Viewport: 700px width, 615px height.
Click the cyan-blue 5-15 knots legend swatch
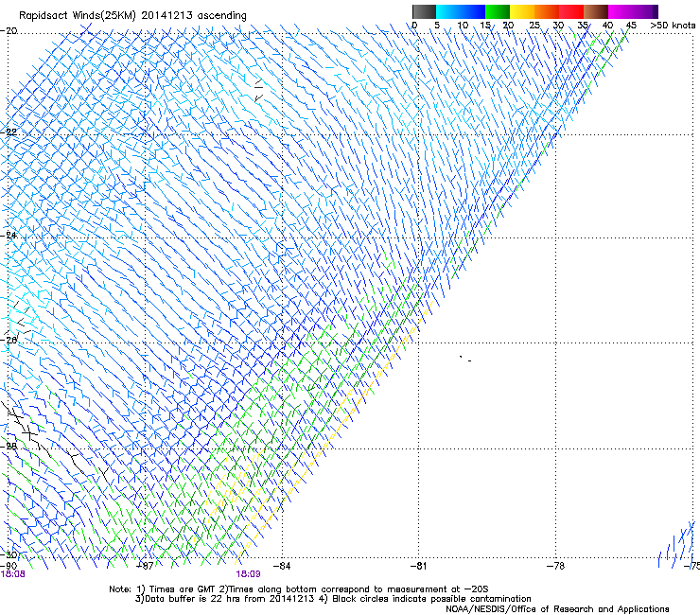pos(461,11)
